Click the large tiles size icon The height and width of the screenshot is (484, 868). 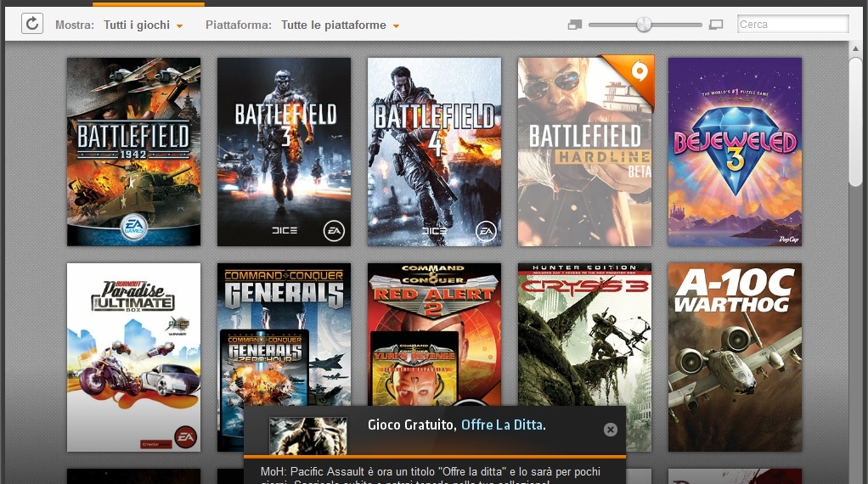pos(716,25)
